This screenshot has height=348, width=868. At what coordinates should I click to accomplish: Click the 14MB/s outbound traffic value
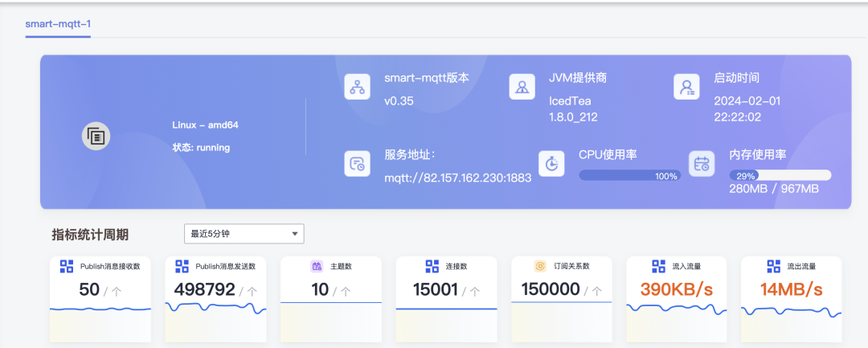(x=791, y=289)
